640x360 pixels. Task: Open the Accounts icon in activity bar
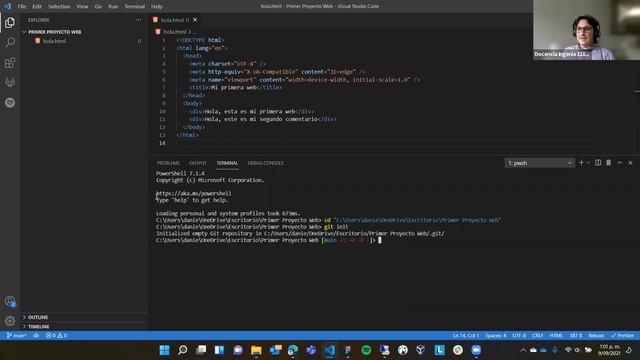10,302
